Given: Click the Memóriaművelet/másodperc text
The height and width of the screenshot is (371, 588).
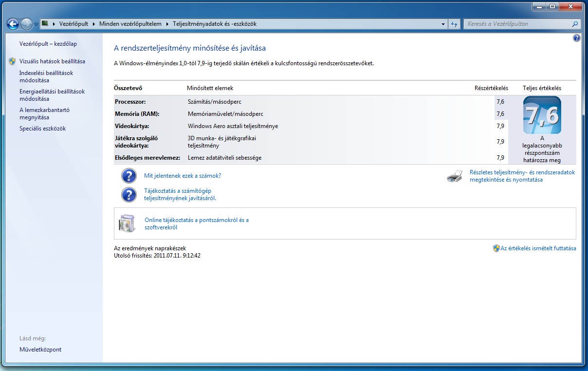Looking at the screenshot, I should [225, 114].
